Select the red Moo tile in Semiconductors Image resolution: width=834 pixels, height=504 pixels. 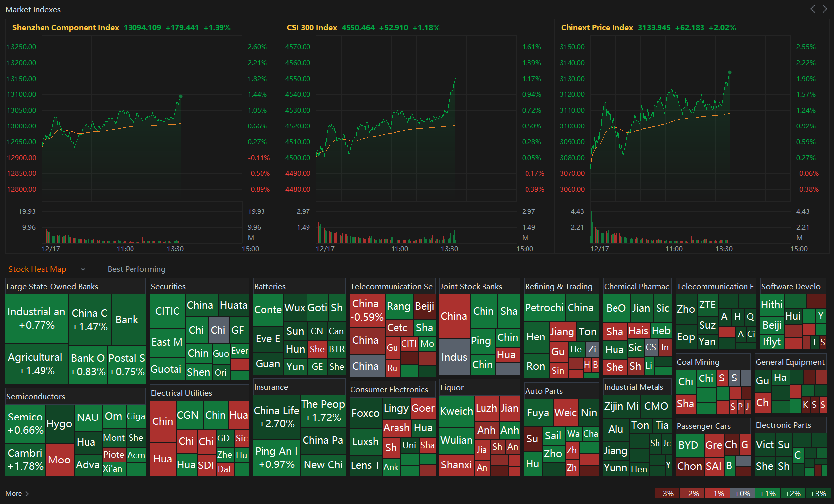[59, 460]
